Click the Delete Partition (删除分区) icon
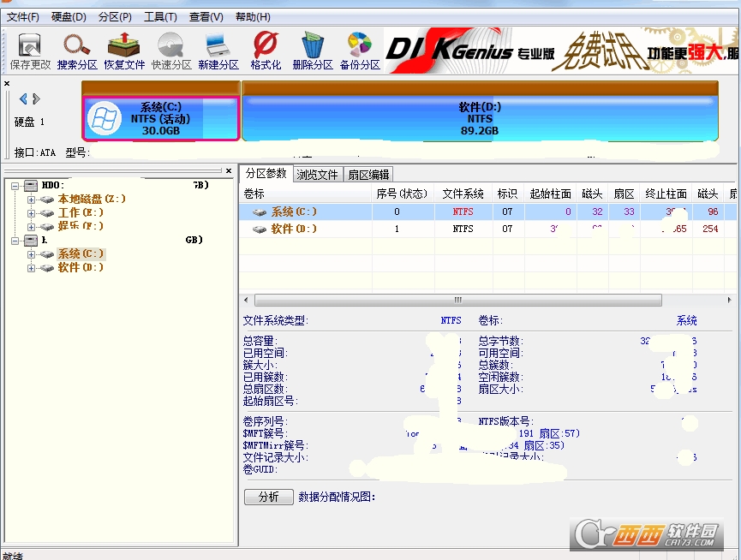This screenshot has height=560, width=741. pyautogui.click(x=313, y=51)
